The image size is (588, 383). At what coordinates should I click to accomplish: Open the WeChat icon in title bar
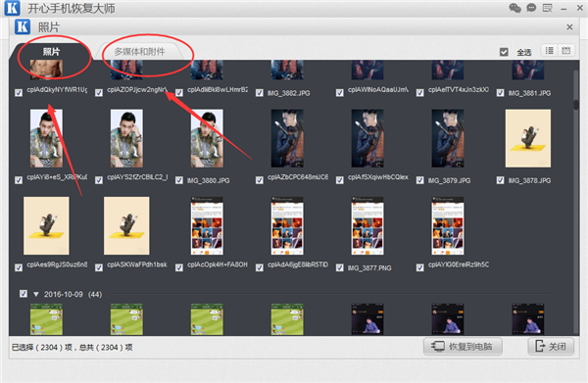(514, 8)
